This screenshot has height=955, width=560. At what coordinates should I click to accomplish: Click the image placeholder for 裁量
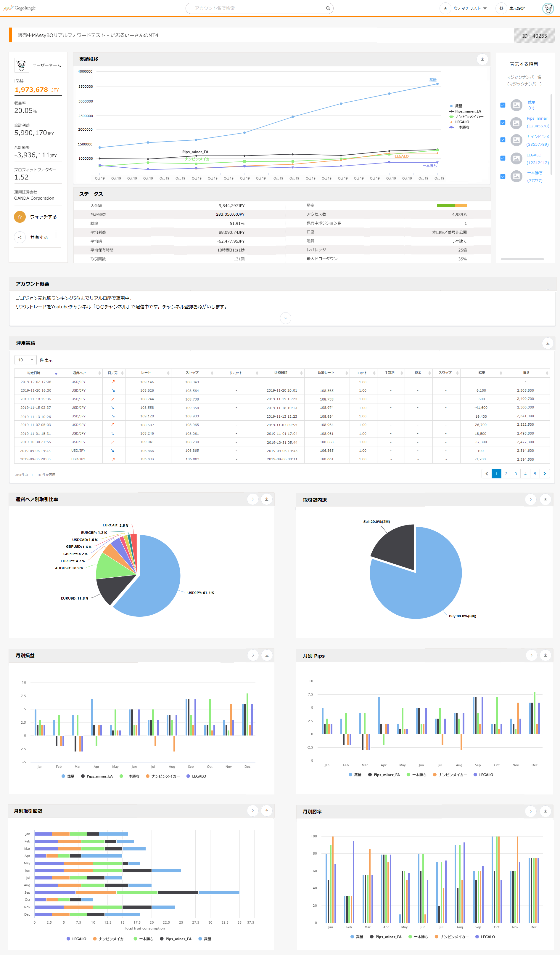(x=516, y=105)
